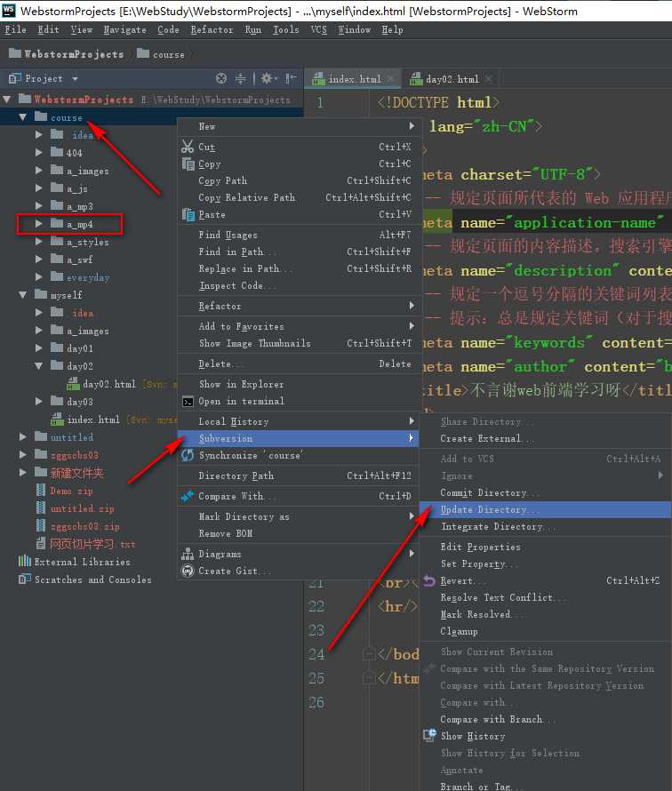Open the New submenu

(300, 126)
